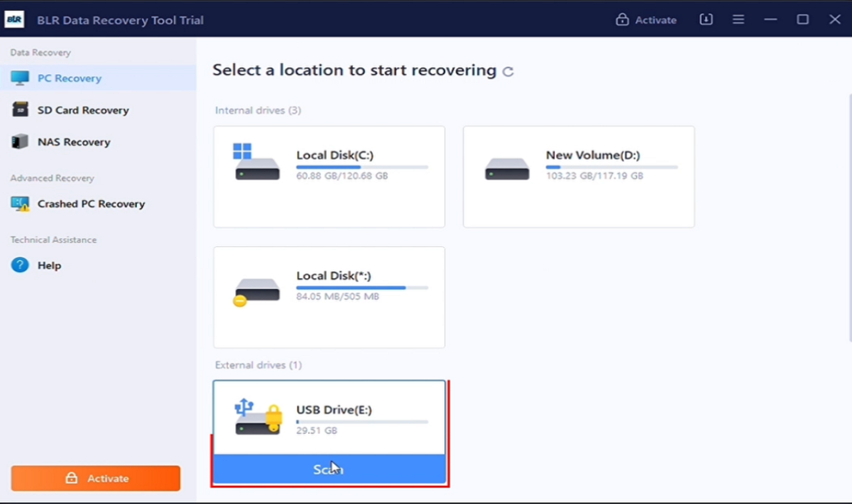Click Activate in the title bar
Screen dimensions: 852x504
point(646,20)
